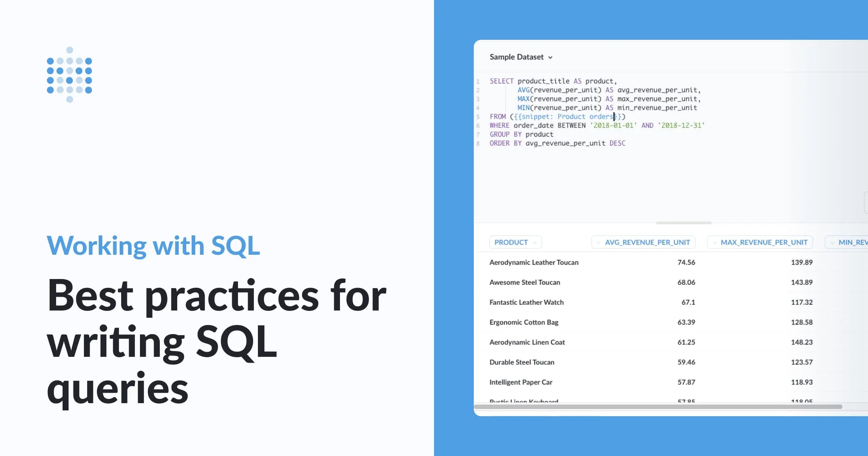
Task: Click the Intelligent Paper Car result row
Action: coord(521,382)
